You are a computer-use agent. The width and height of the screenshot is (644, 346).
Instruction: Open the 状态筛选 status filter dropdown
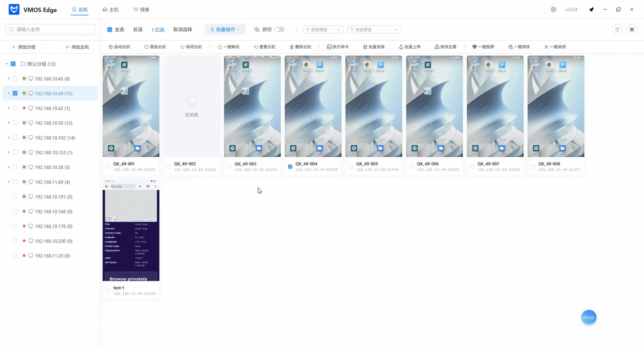(x=374, y=30)
